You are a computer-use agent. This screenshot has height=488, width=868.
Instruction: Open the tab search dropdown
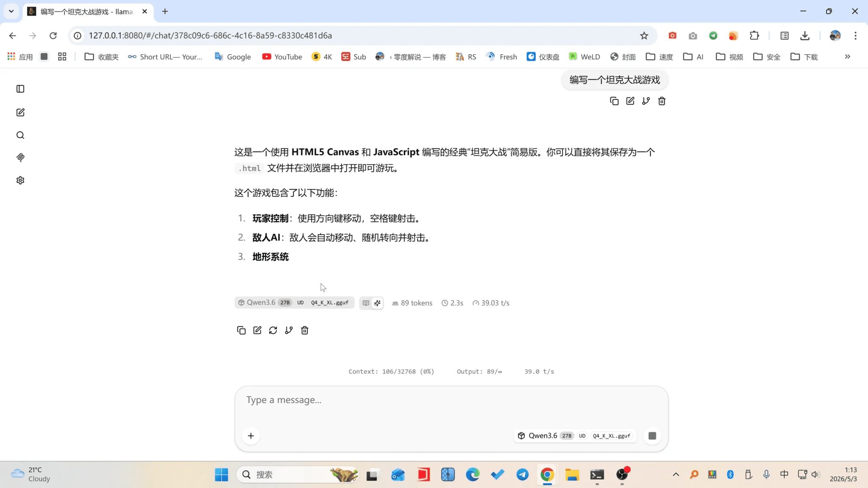pyautogui.click(x=11, y=11)
